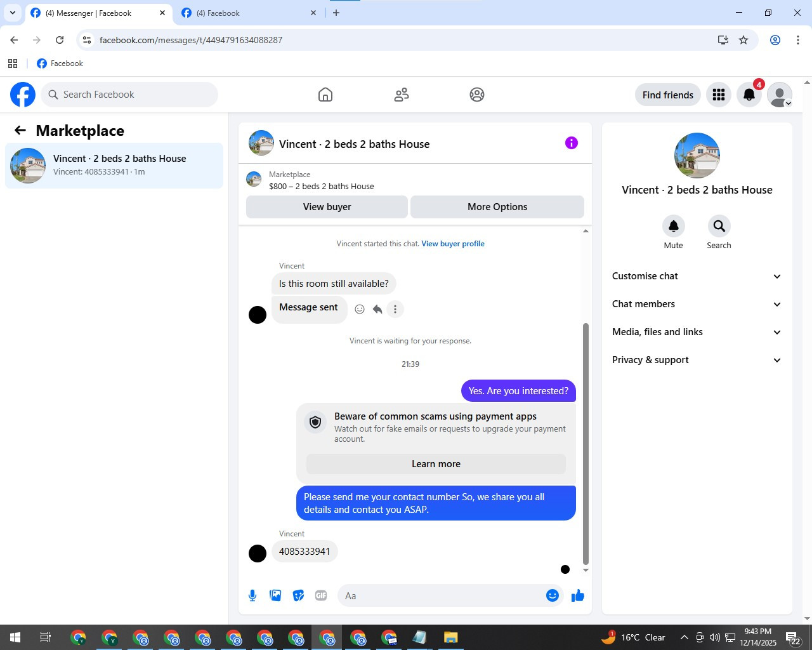Open the emoji picker in message box

point(553,595)
